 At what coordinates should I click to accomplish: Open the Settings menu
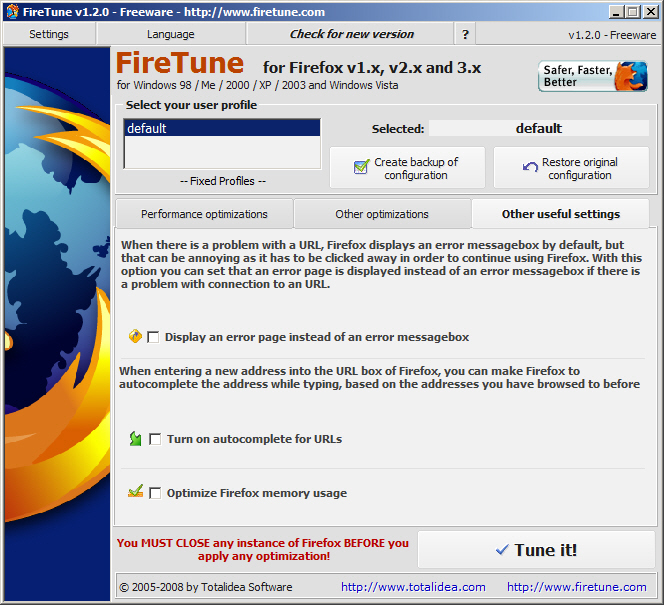[x=49, y=34]
